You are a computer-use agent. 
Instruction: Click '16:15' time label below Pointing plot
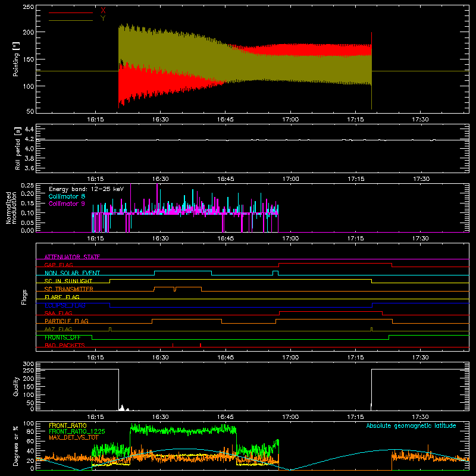(x=95, y=120)
